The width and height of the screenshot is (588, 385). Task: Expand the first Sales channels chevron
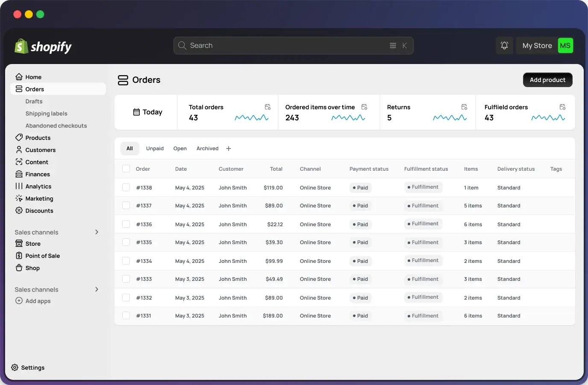point(97,232)
